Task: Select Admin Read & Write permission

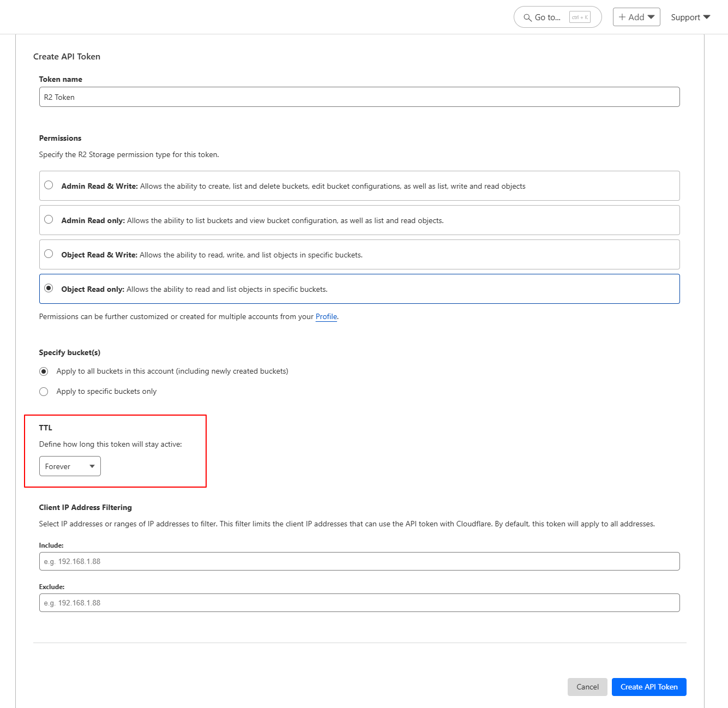Action: point(49,185)
